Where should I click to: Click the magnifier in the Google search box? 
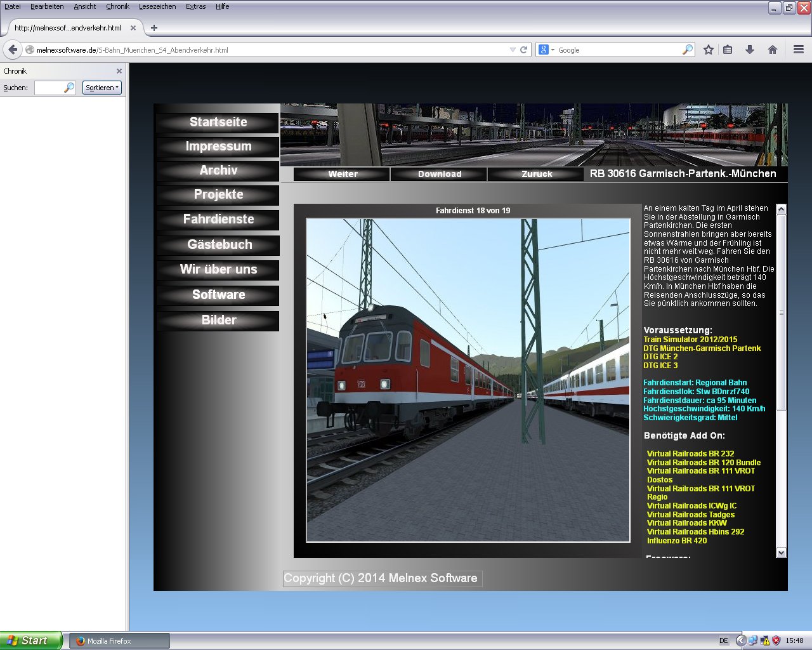click(x=688, y=50)
